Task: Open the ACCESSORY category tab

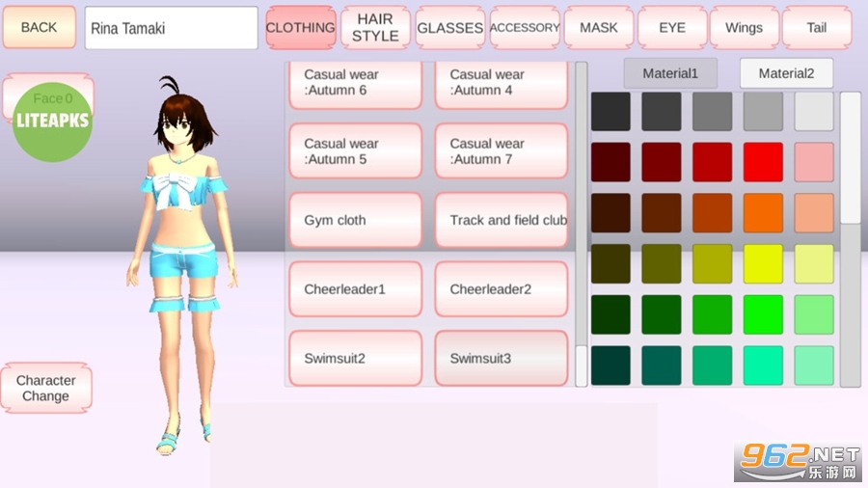Action: (525, 28)
